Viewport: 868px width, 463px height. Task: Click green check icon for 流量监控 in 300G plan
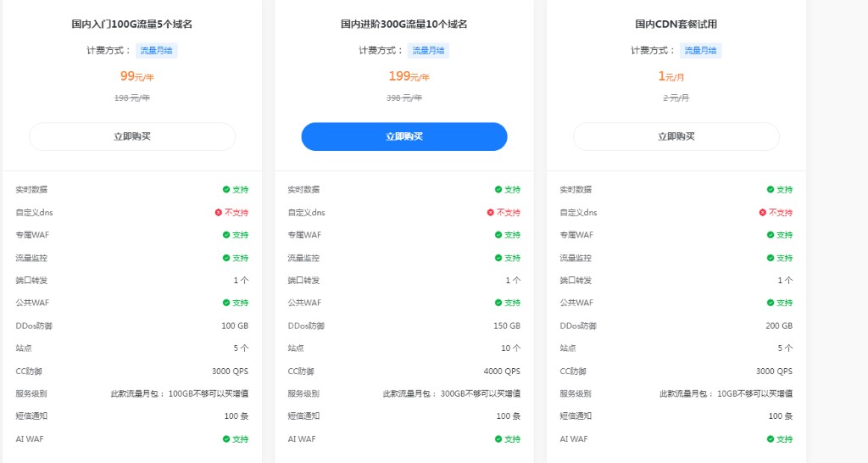tap(498, 258)
